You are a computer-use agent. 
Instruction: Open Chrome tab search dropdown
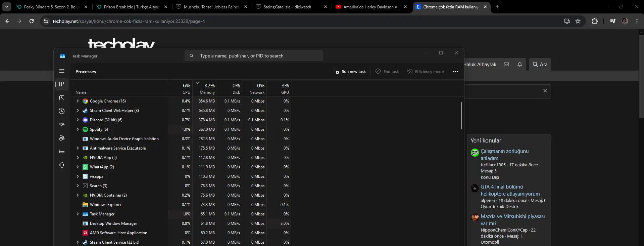pyautogui.click(x=7, y=7)
